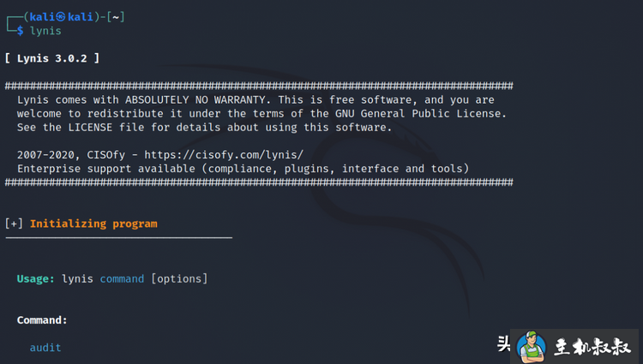This screenshot has height=364, width=643.
Task: Click the 'Command:' heading
Action: coord(42,320)
